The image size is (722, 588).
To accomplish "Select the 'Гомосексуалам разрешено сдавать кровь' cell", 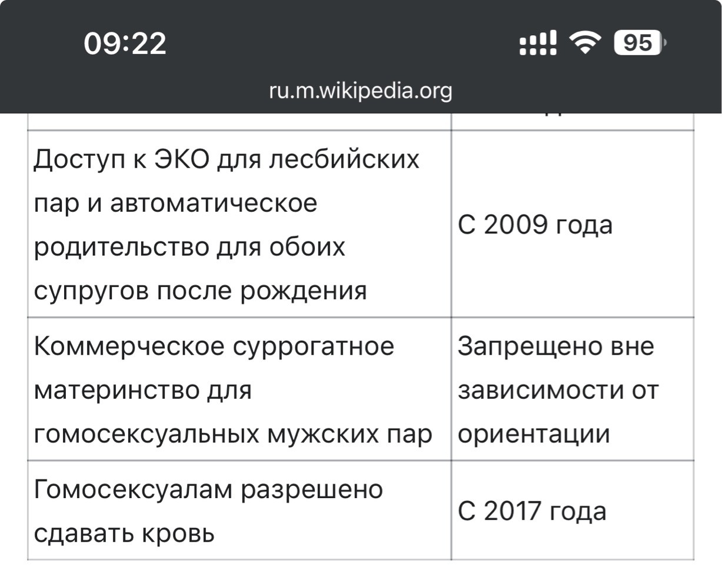I will (x=239, y=510).
